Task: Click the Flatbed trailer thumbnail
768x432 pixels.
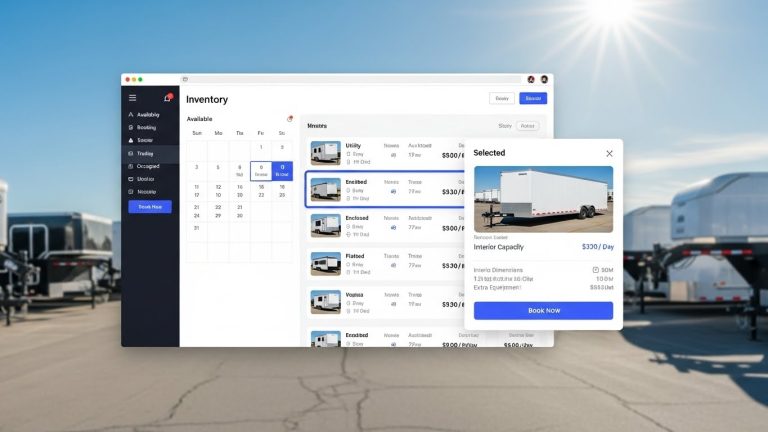Action: tap(325, 264)
